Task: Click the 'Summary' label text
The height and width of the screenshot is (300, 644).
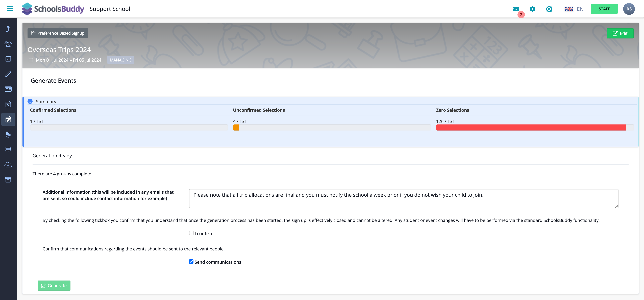Action: [x=46, y=102]
